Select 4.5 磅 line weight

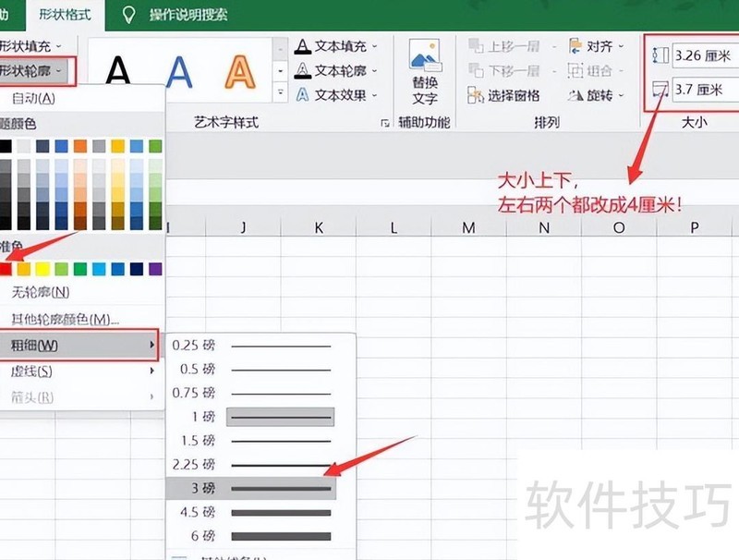pos(251,512)
